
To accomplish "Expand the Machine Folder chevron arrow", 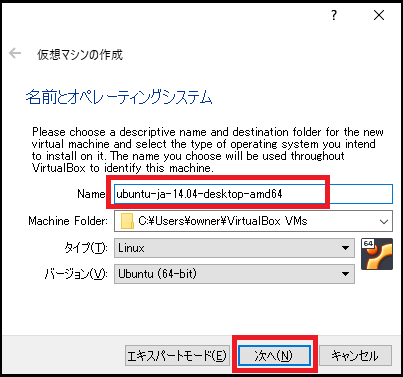I will tap(384, 221).
